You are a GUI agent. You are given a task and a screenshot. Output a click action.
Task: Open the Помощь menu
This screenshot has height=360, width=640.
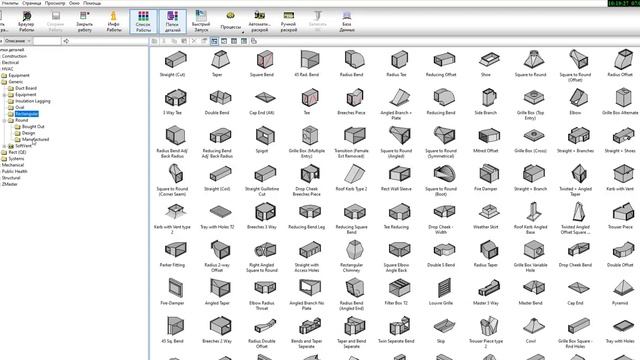92,3
